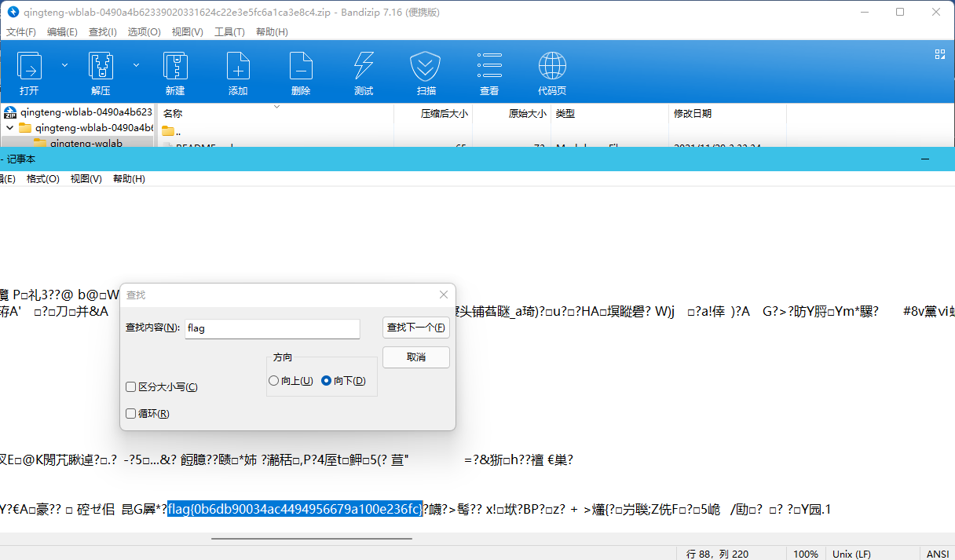Open the dropdown arrow next to 打开

[x=64, y=64]
